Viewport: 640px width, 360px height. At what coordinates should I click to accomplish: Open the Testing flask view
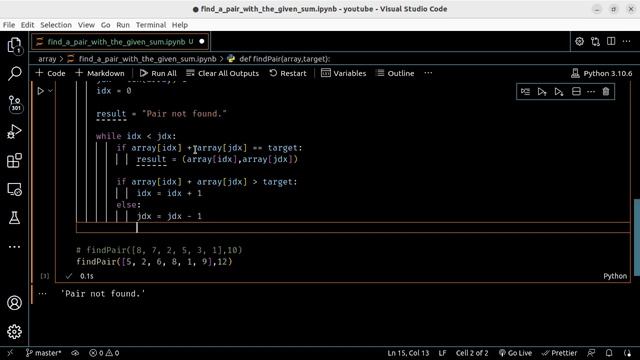(x=14, y=218)
